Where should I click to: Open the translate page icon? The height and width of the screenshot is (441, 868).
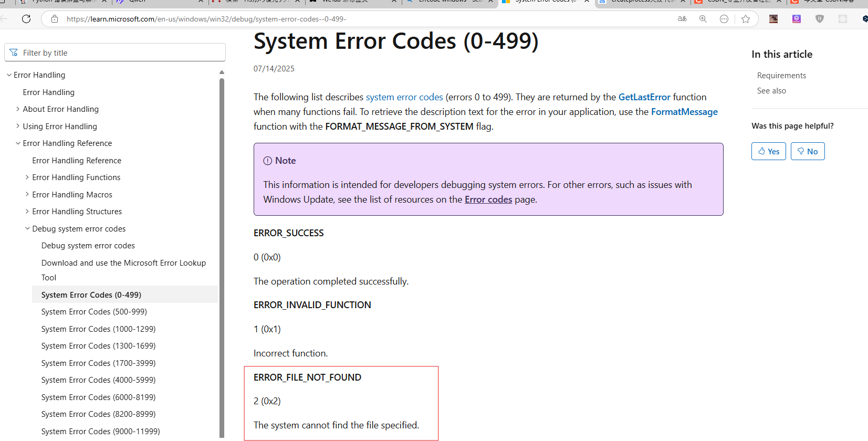[x=682, y=19]
